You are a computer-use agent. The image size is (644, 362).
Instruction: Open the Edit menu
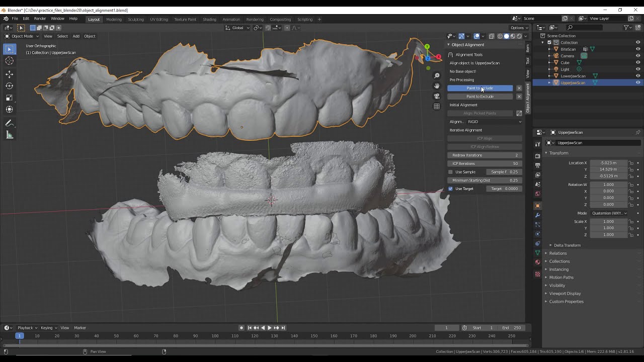[x=26, y=19]
